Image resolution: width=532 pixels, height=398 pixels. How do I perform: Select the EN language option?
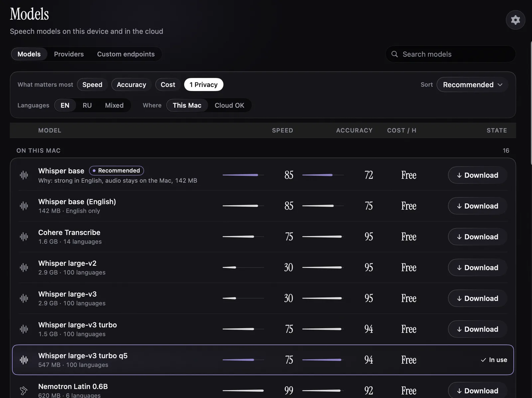pyautogui.click(x=65, y=105)
